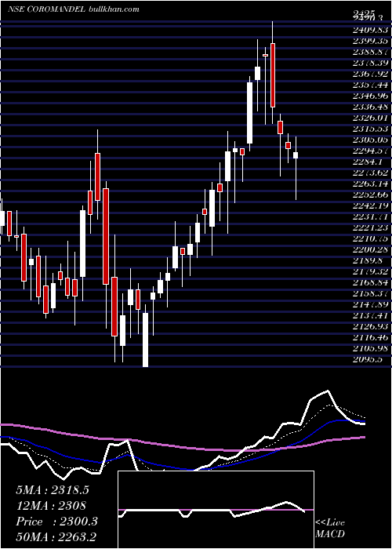Screen dimensions: 392x549
Task: Click the 12MA : 2308 value
Action: [51, 506]
